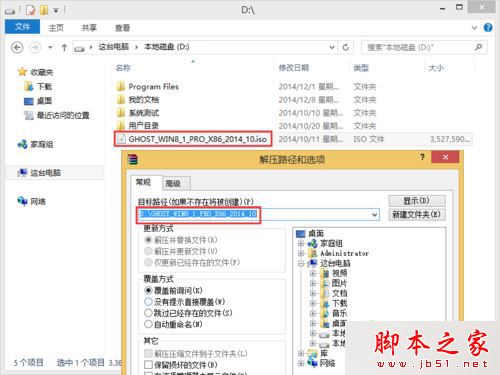The image size is (500, 375).
Task: Switch to the 主页 ribbon tab
Action: tap(56, 28)
